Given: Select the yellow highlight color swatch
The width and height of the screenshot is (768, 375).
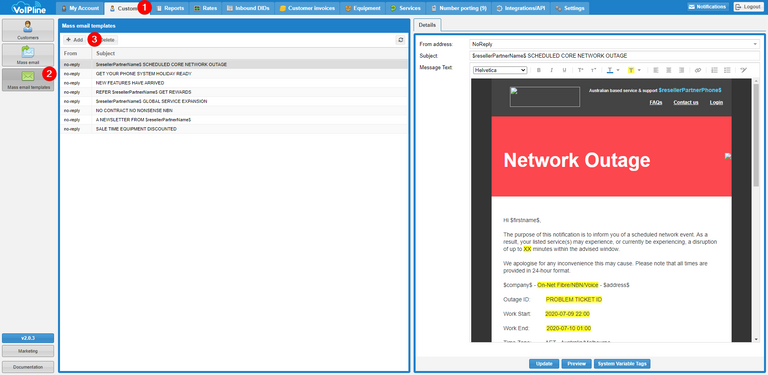Looking at the screenshot, I should pos(631,70).
